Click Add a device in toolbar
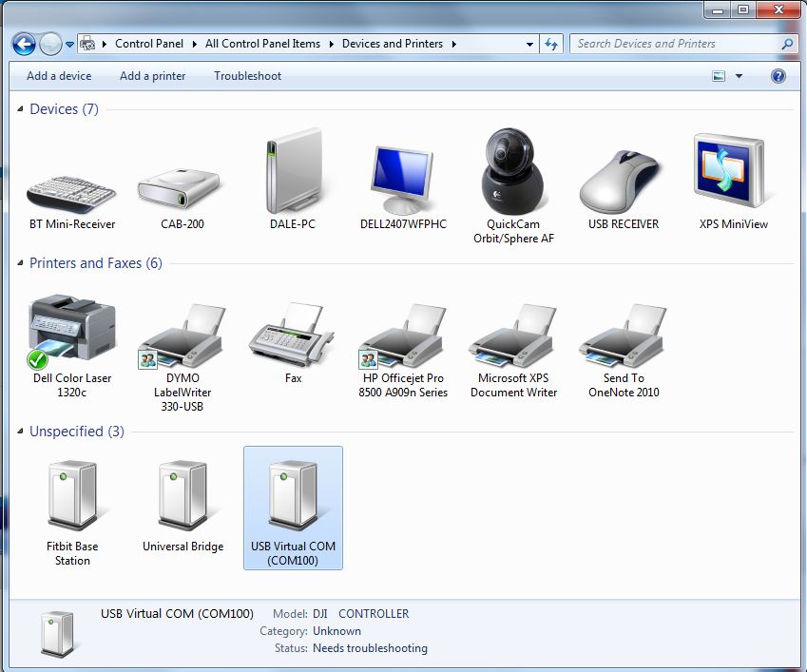Viewport: 807px width, 672px height. coord(59,76)
